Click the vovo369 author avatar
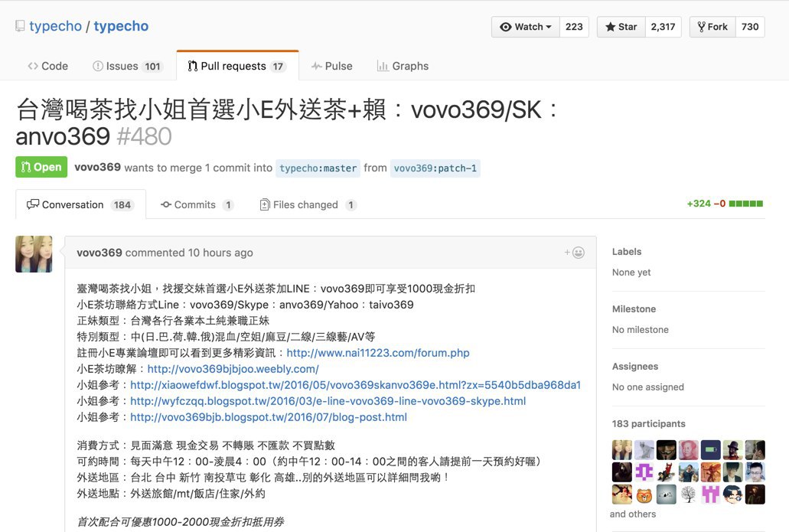This screenshot has height=532, width=789. click(x=34, y=254)
